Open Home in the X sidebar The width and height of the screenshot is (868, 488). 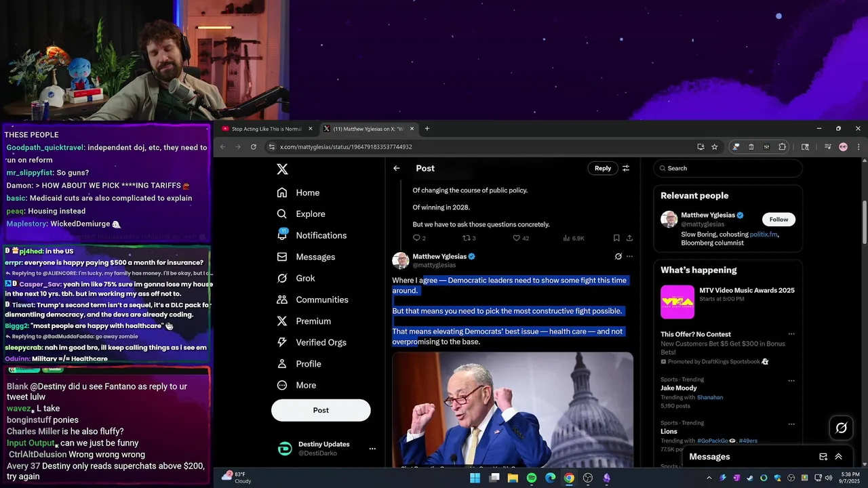point(298,192)
